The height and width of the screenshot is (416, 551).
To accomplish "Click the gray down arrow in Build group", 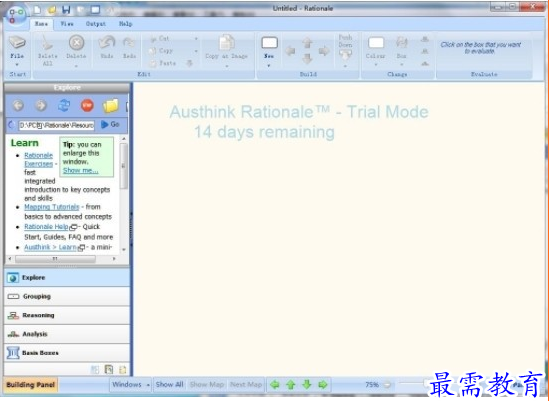I will tap(307, 58).
